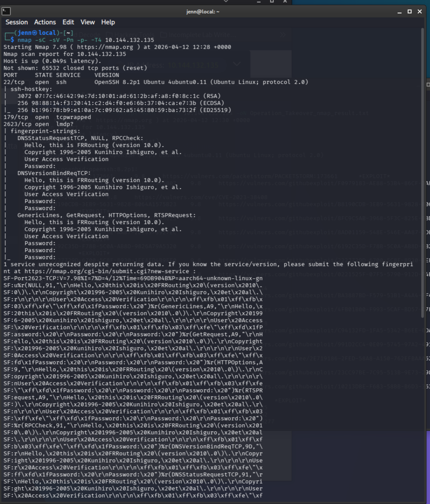This screenshot has height=504, width=430.
Task: Click the 'DNSVersionBindReqTCP:' line
Action: click(54, 173)
